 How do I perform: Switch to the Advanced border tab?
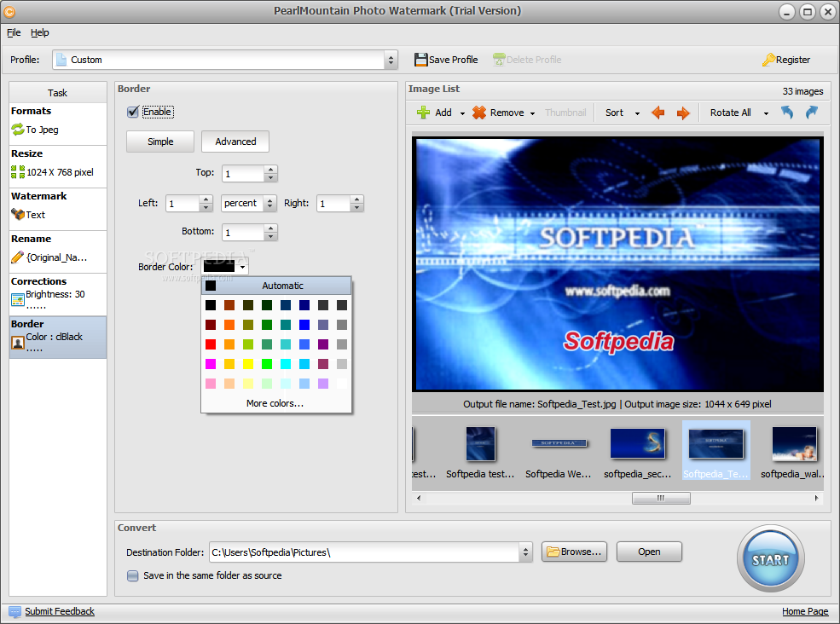tap(235, 142)
